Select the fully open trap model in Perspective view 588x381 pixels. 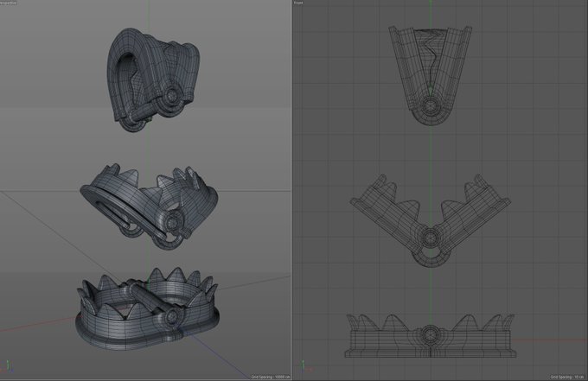[x=147, y=309]
